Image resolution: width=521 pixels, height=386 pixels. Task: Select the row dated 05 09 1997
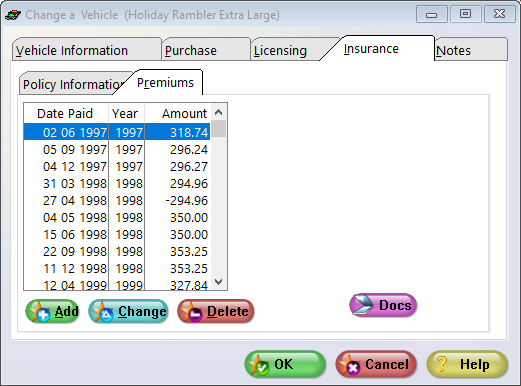tap(117, 149)
